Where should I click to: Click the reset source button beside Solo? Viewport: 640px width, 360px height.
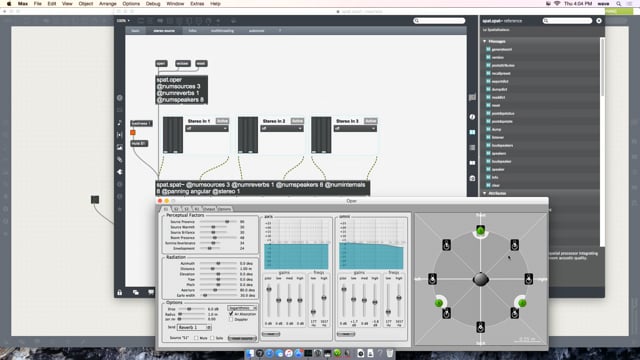(x=242, y=338)
